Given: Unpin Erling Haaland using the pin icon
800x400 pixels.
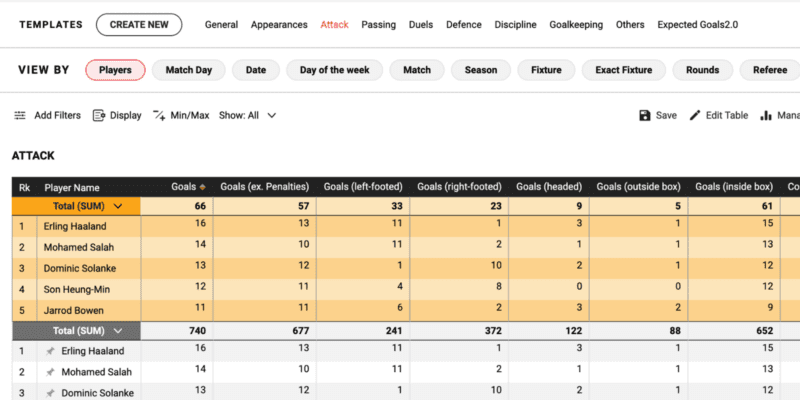Looking at the screenshot, I should click(49, 351).
